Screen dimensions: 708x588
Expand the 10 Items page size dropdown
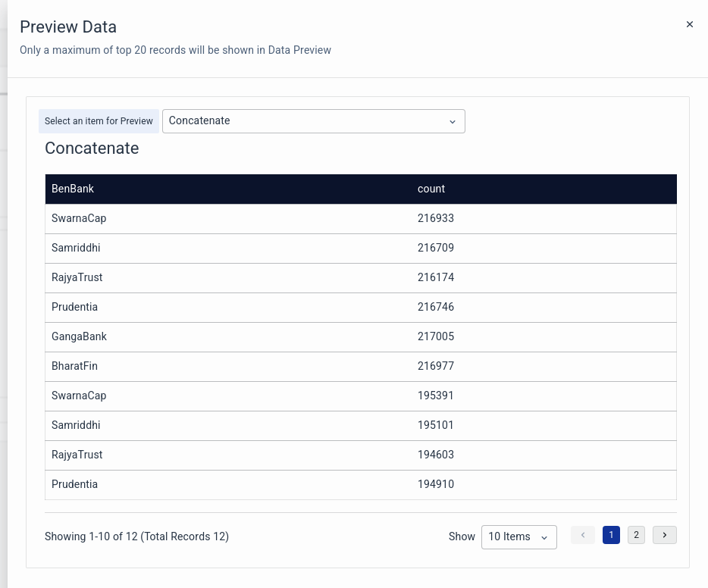pyautogui.click(x=518, y=536)
